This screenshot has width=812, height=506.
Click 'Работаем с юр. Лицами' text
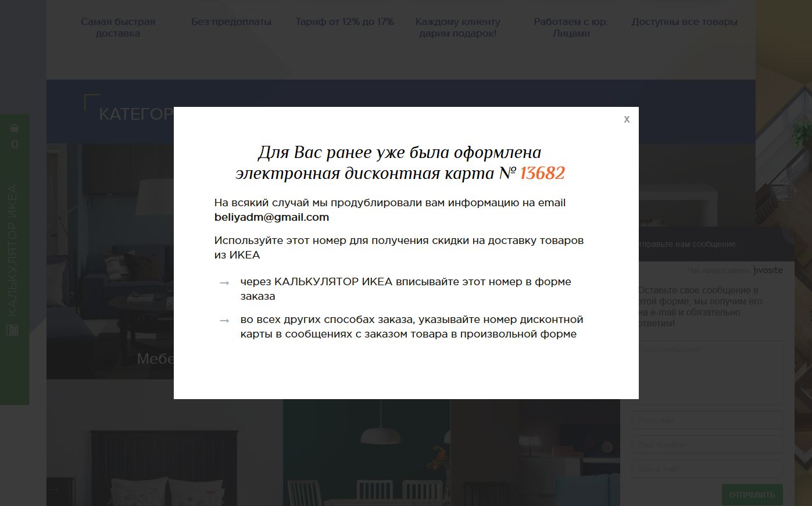[571, 27]
